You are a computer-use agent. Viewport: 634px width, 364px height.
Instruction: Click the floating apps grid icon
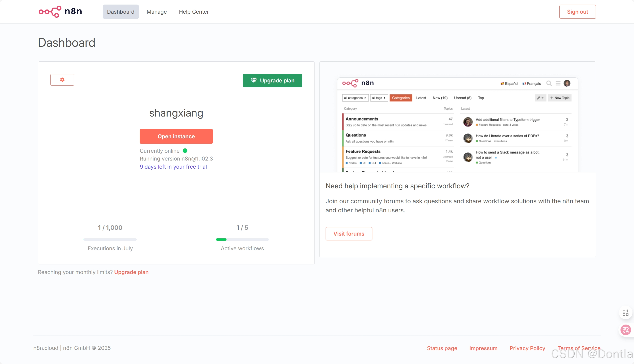point(625,313)
